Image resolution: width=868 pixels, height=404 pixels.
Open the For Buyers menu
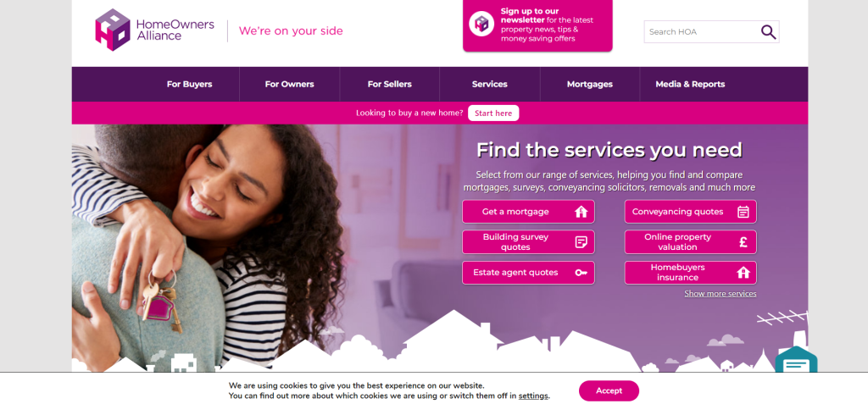tap(189, 84)
